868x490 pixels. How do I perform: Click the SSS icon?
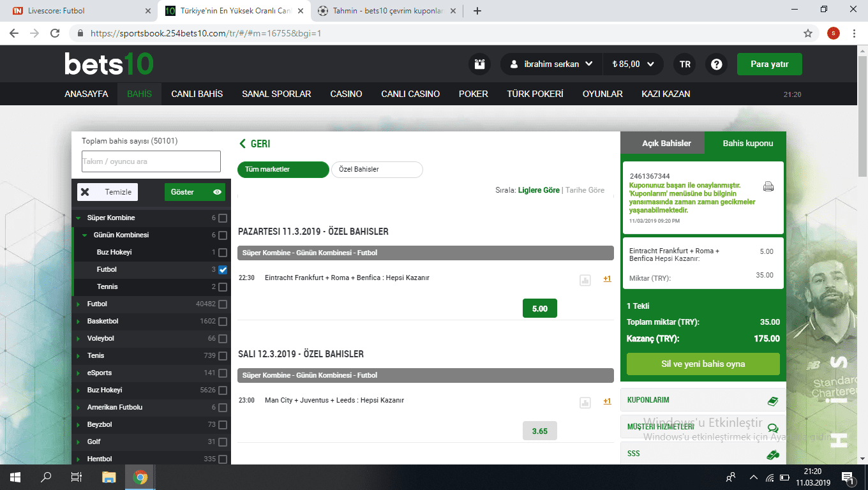[772, 455]
